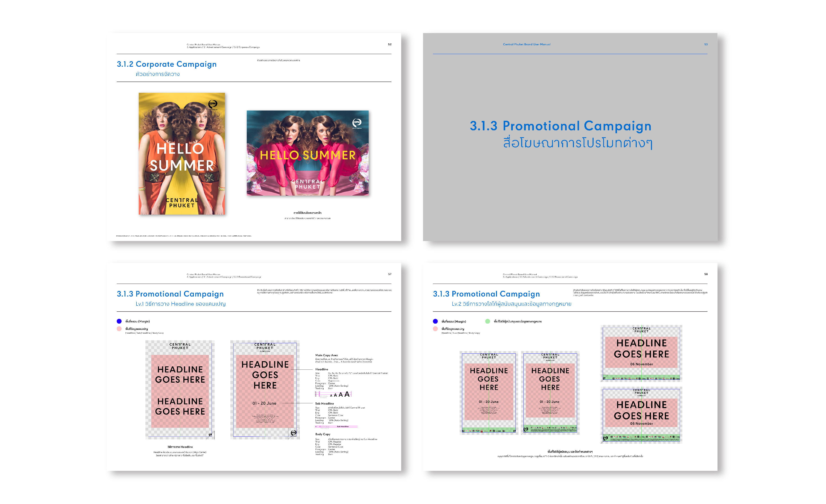This screenshot has height=504, width=826.
Task: Select the leftmost portrait layout on page 58
Action: click(x=489, y=393)
